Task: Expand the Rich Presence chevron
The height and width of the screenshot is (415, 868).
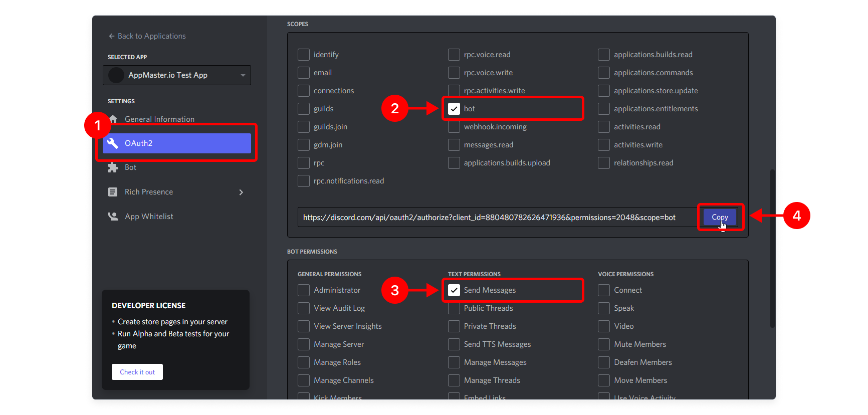Action: [241, 192]
